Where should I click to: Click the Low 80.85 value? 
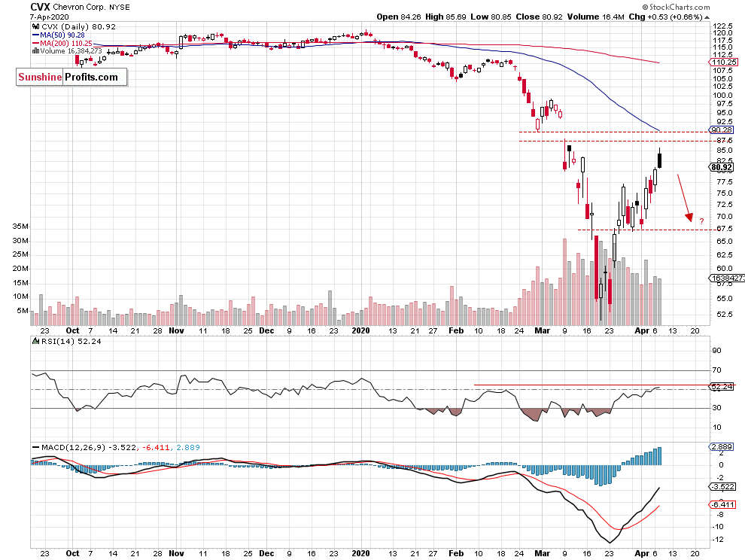pos(491,17)
